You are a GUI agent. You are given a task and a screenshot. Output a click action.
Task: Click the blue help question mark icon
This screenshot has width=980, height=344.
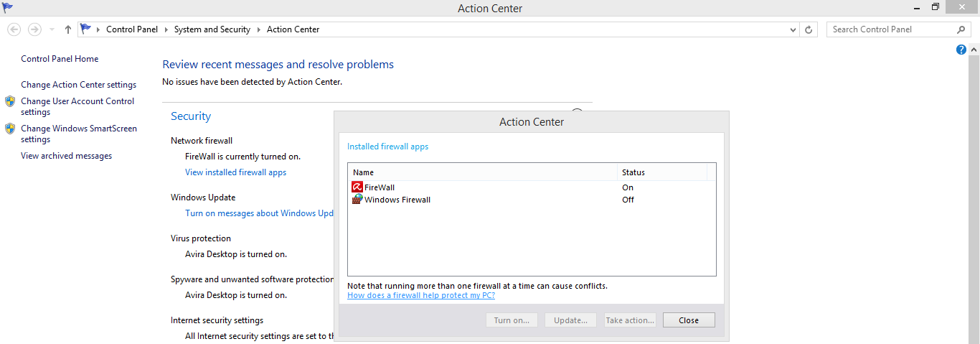[x=961, y=50]
